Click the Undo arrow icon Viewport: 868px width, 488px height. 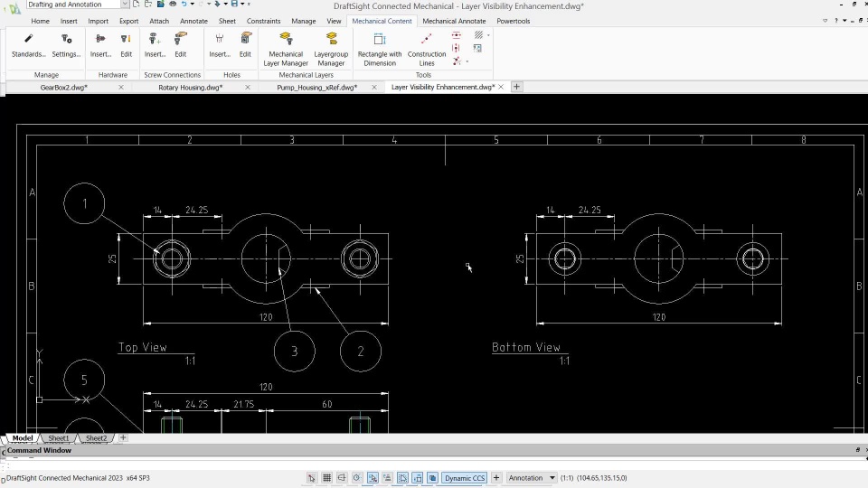click(x=184, y=4)
